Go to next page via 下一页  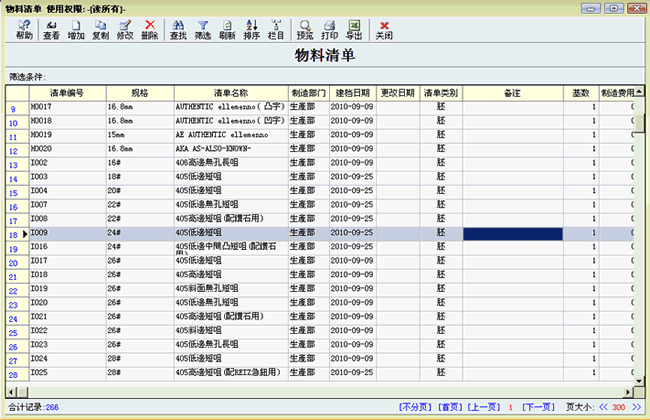point(538,407)
